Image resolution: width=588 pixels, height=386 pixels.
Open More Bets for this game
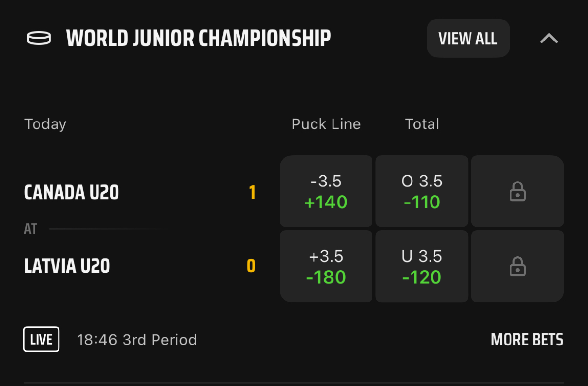point(527,340)
